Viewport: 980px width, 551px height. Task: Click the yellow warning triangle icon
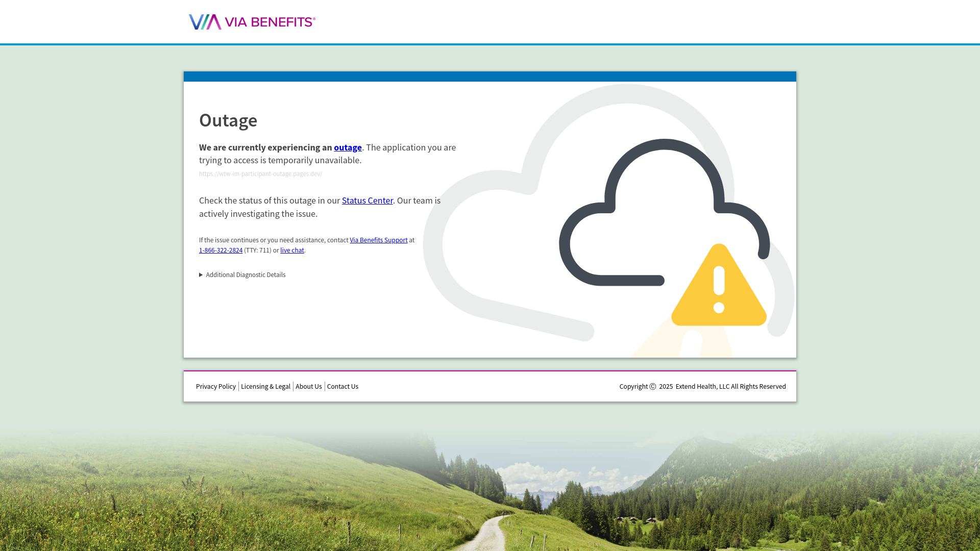pos(719,286)
